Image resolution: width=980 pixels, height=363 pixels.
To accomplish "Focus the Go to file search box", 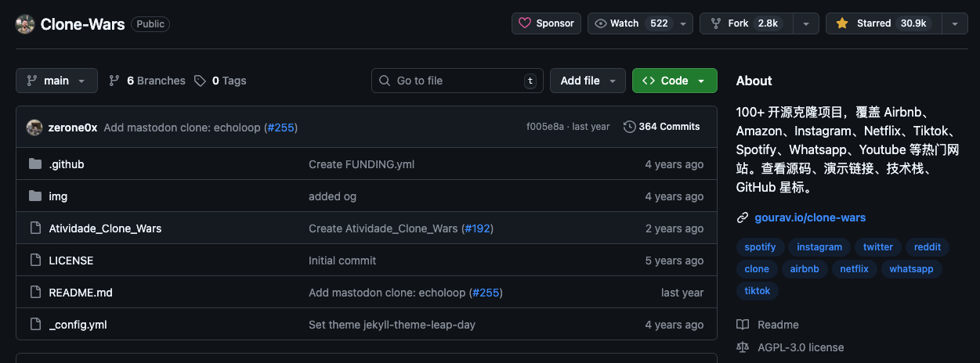I will point(457,81).
